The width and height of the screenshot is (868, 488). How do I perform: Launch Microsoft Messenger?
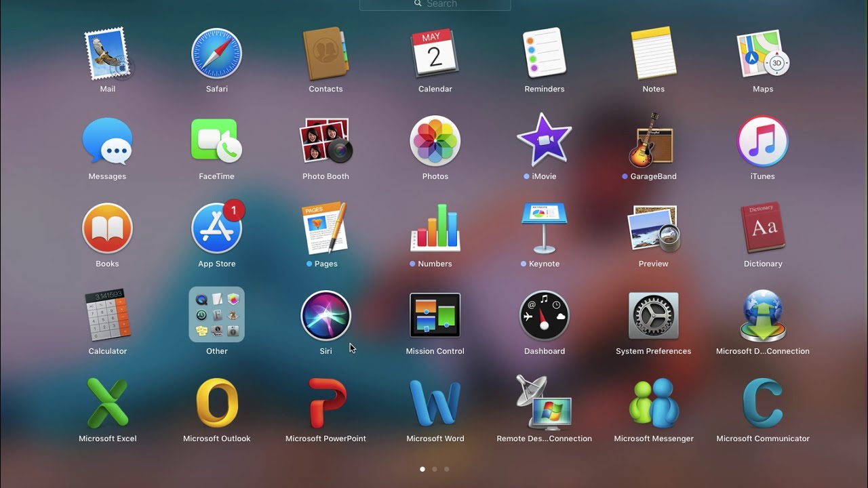coord(653,403)
